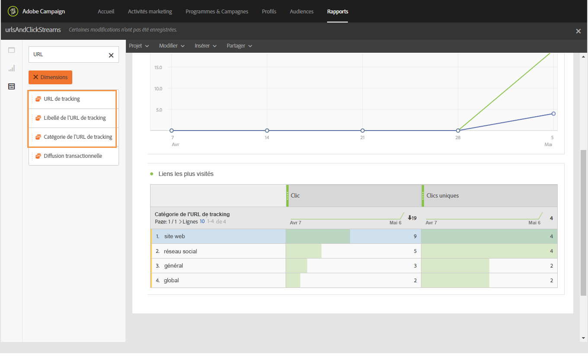
Task: Open the Insérer dropdown
Action: (x=205, y=46)
